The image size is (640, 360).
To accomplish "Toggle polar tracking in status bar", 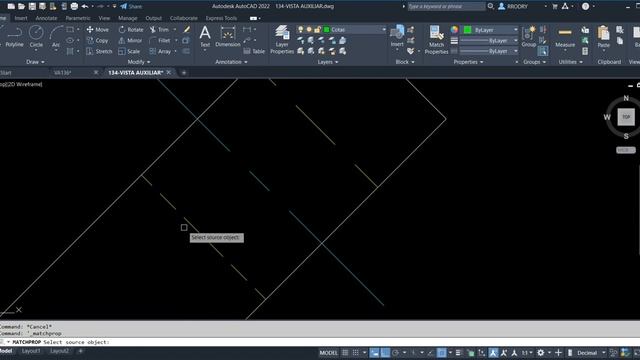I will pos(396,353).
